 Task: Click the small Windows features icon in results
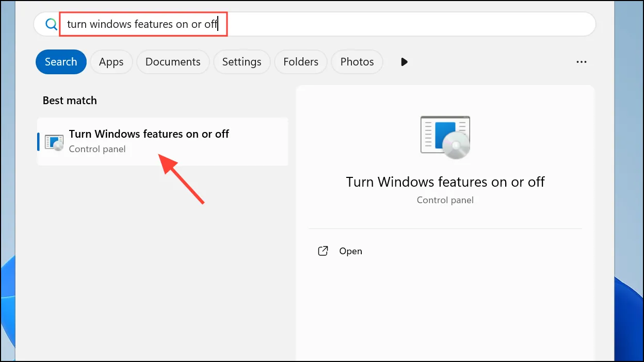coord(54,142)
